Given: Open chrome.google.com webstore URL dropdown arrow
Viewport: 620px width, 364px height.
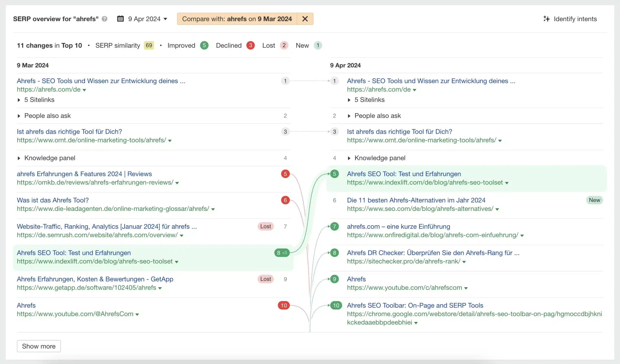Looking at the screenshot, I should point(416,323).
